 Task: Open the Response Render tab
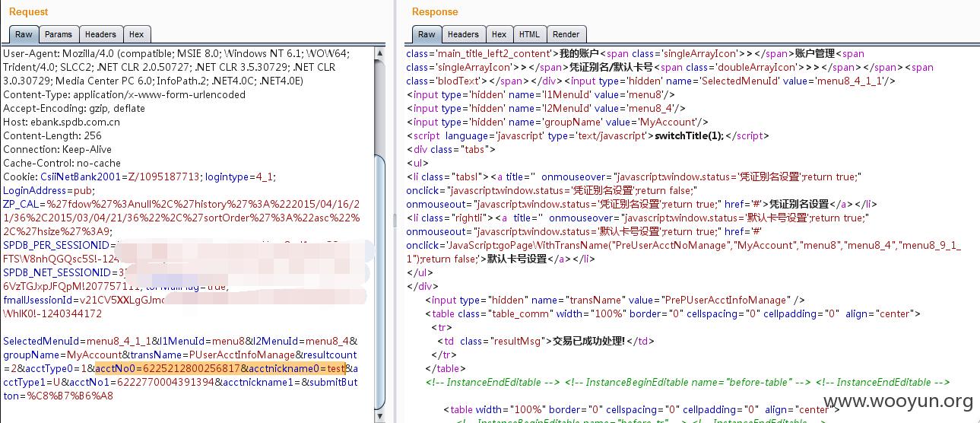pyautogui.click(x=566, y=34)
